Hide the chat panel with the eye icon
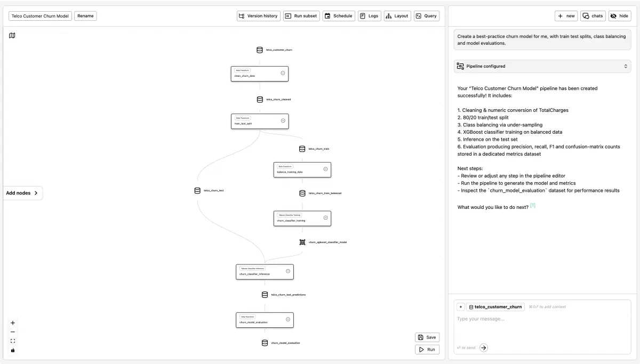640x364 pixels. click(x=612, y=15)
